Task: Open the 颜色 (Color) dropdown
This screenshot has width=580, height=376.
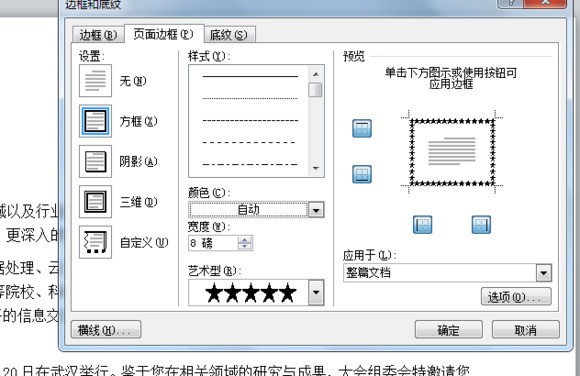Action: tap(316, 210)
